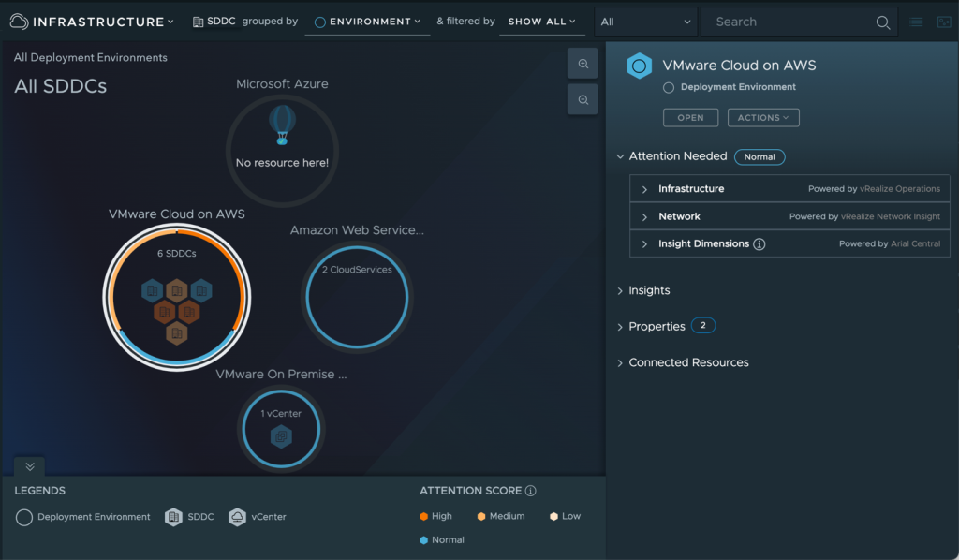Click Powered by vRealize Network Insight text
959x560 pixels.
tap(864, 216)
